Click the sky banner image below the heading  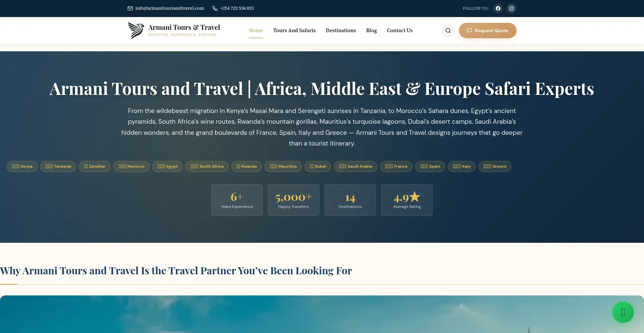point(322,314)
